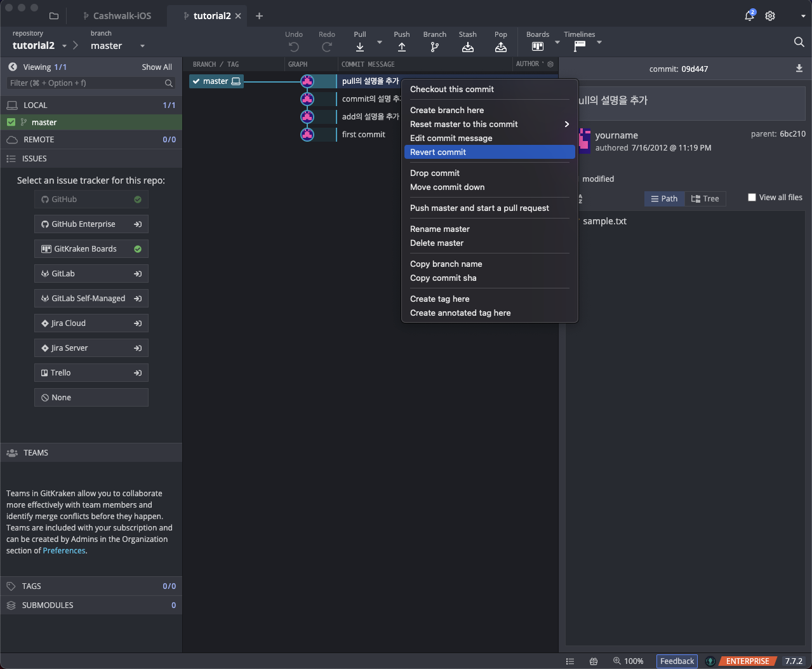
Task: Click the Pull toolbar icon
Action: coord(360,47)
